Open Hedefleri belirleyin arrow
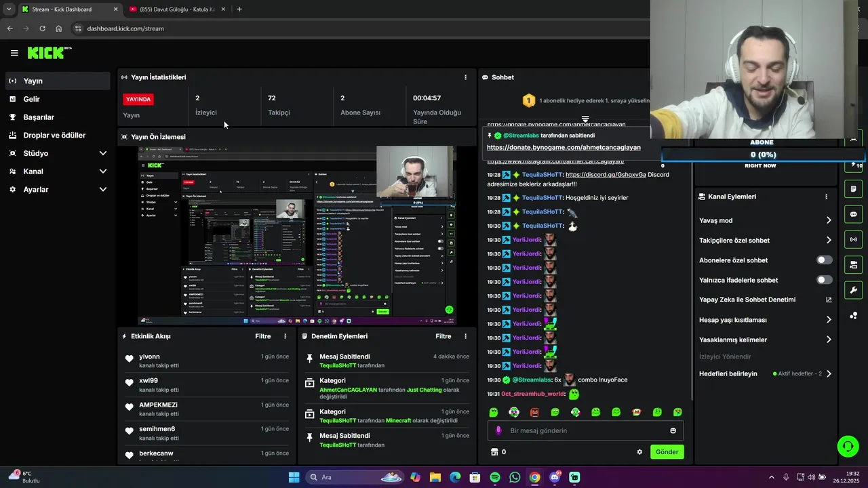 pyautogui.click(x=829, y=373)
